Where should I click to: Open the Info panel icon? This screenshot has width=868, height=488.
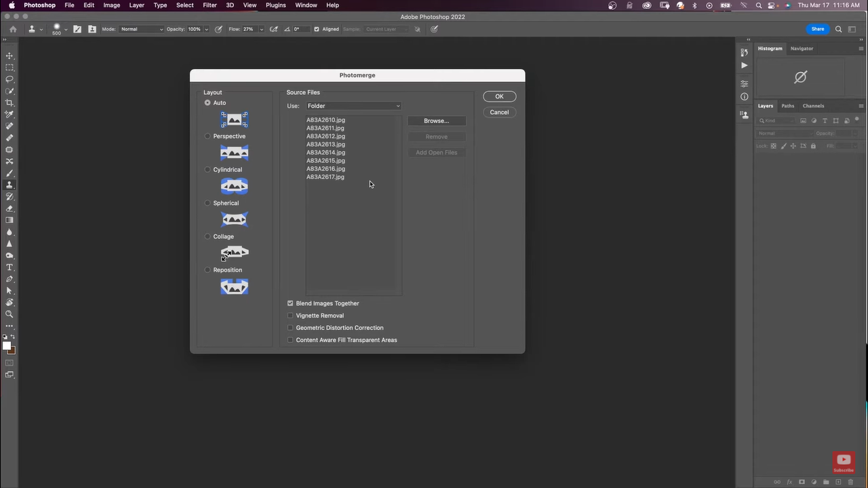click(x=744, y=97)
